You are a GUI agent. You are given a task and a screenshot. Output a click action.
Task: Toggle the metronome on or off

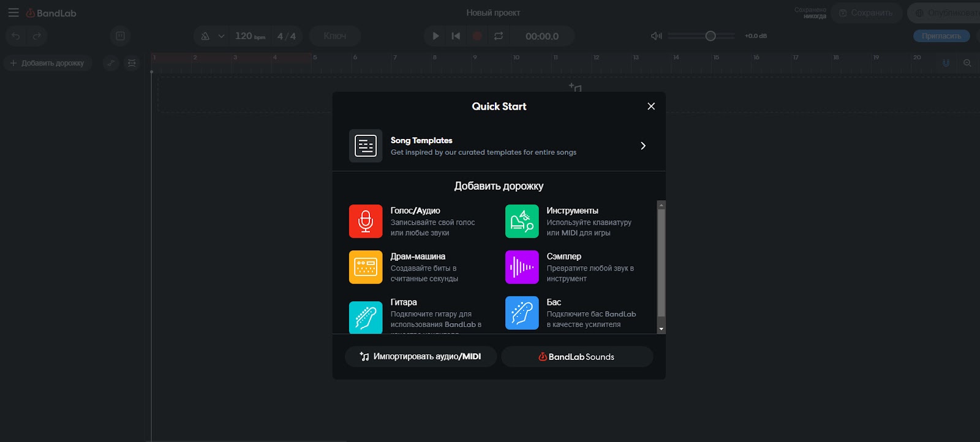click(x=205, y=36)
